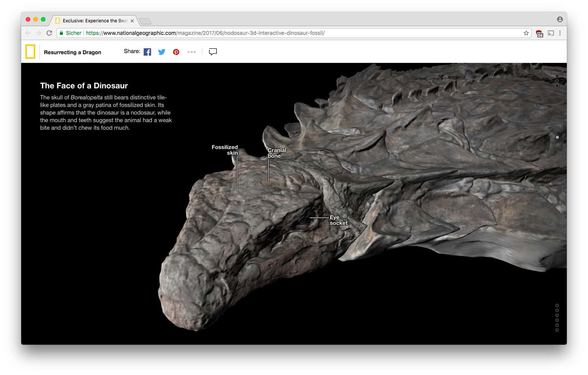This screenshot has height=375, width=588.
Task: Pin the article on Pinterest
Action: point(176,52)
